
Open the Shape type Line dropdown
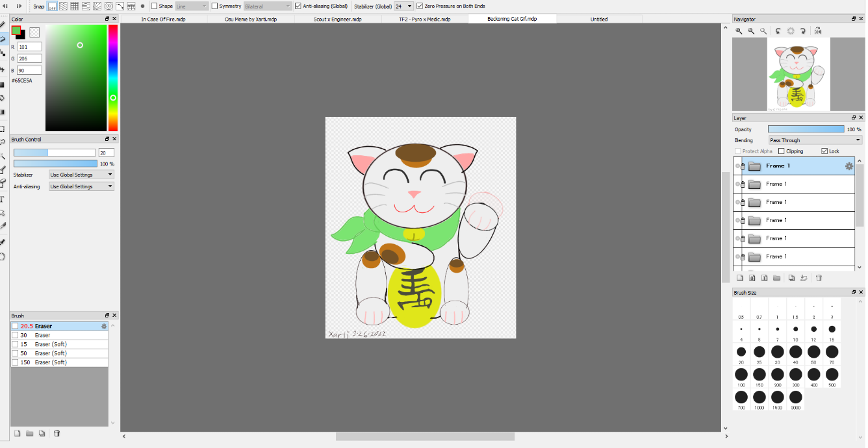pos(192,6)
